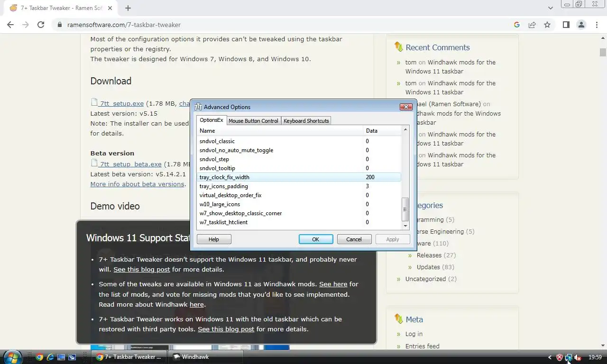Select the sndvol_tooltip option
Screen dimensions: 607x364
[299, 168]
